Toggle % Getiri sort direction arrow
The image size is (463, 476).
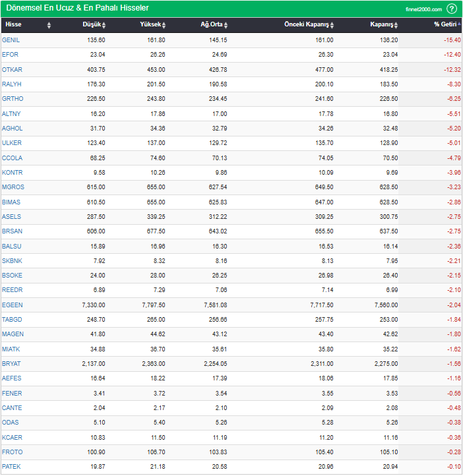point(459,24)
